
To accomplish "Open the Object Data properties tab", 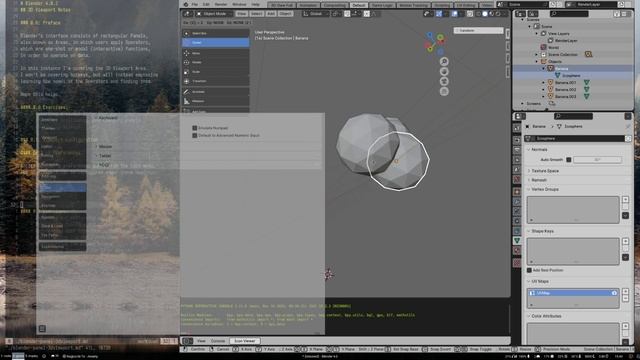I will click(517, 240).
